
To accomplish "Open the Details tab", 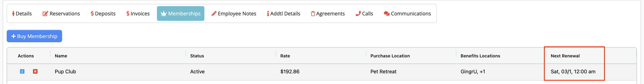I will coord(22,14).
